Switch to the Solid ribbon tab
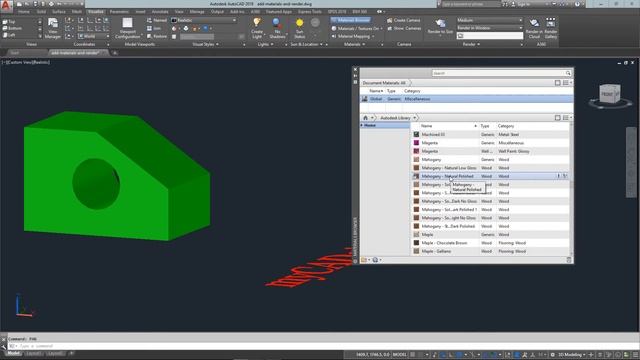 coord(41,12)
